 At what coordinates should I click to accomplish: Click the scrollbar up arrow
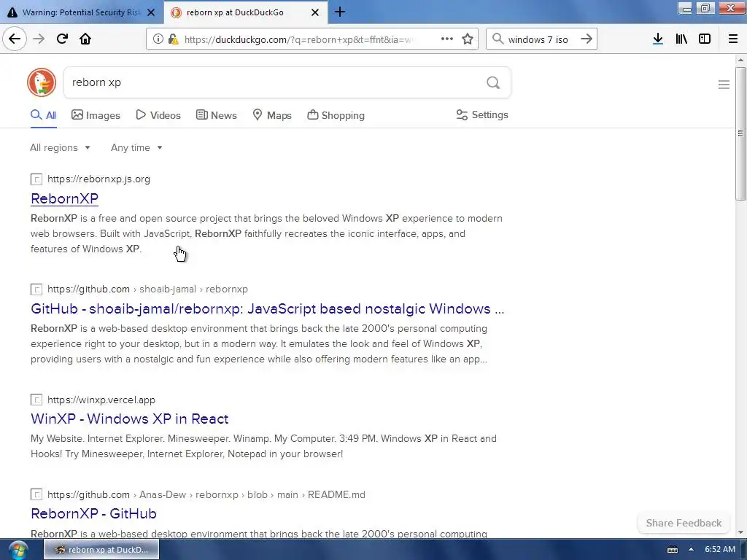tap(740, 60)
